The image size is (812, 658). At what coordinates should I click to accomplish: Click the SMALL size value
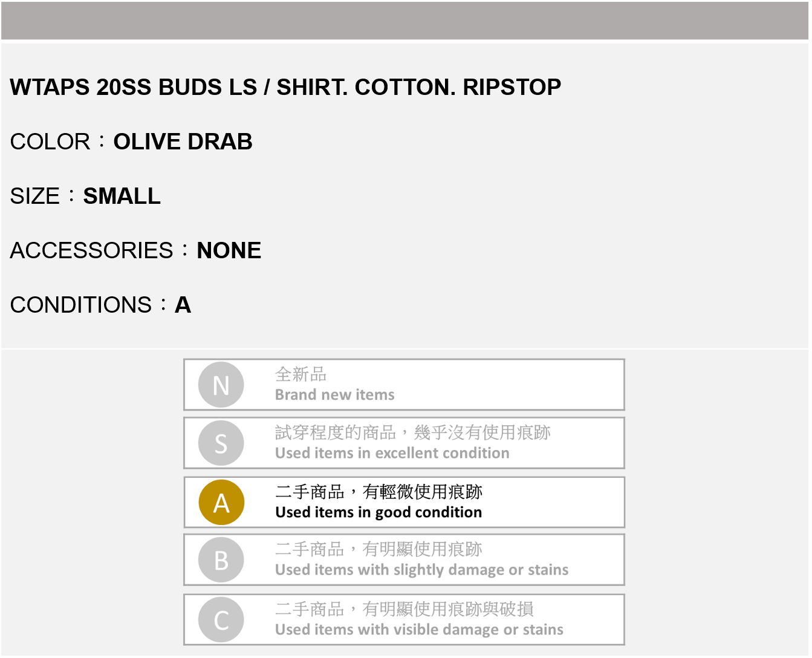pos(122,197)
